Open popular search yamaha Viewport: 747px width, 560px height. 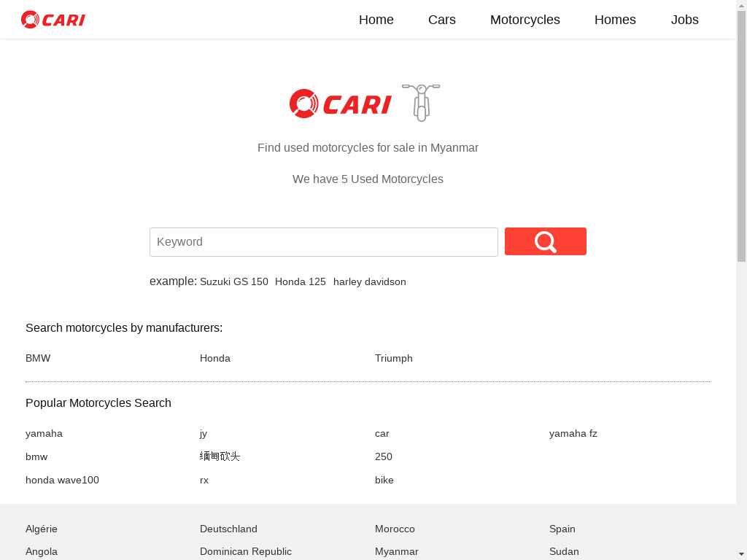(x=44, y=433)
